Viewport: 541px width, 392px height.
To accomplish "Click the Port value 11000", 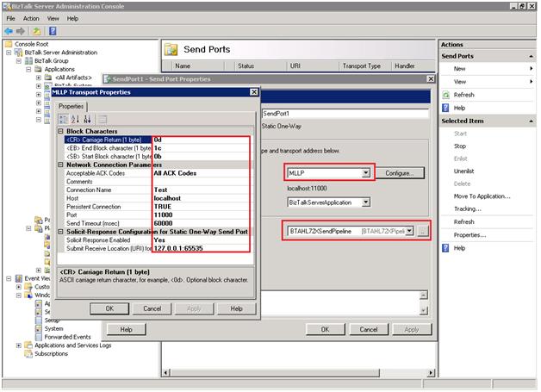I will pyautogui.click(x=163, y=215).
